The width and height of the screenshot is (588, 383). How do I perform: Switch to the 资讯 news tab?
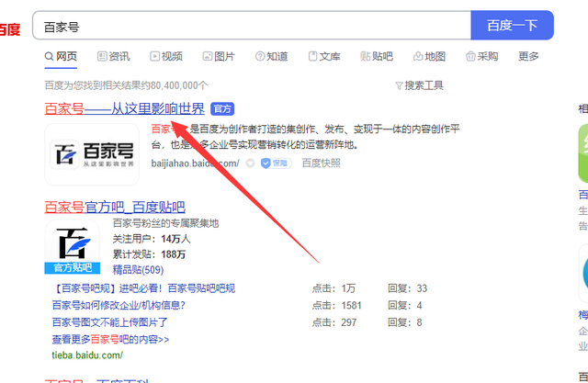(x=113, y=57)
